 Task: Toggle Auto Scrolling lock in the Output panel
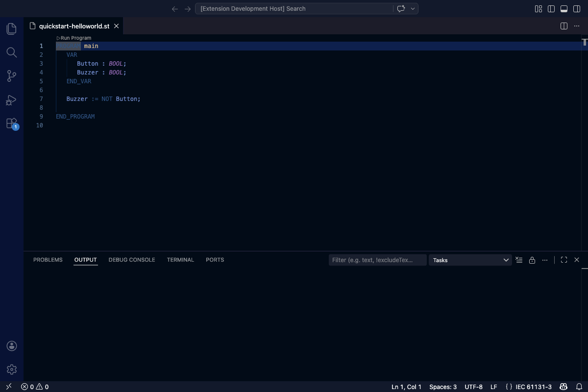click(532, 260)
